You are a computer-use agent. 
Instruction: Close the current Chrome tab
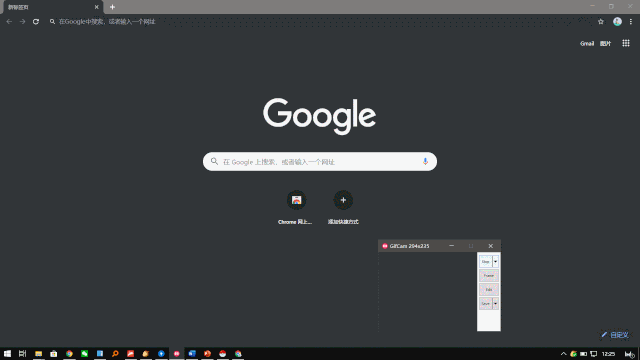tap(97, 7)
